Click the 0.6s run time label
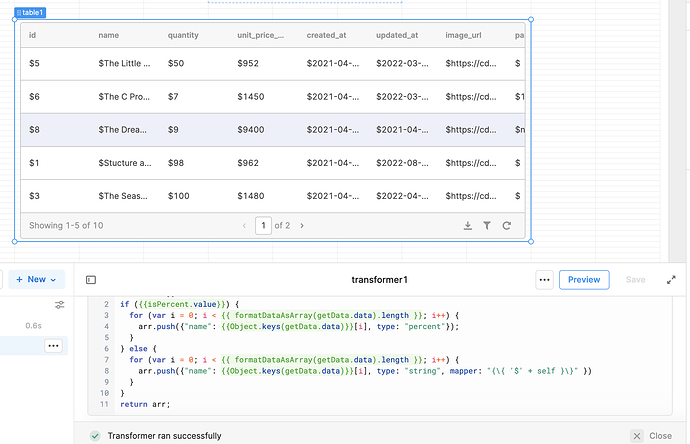This screenshot has width=690, height=444. (x=33, y=326)
